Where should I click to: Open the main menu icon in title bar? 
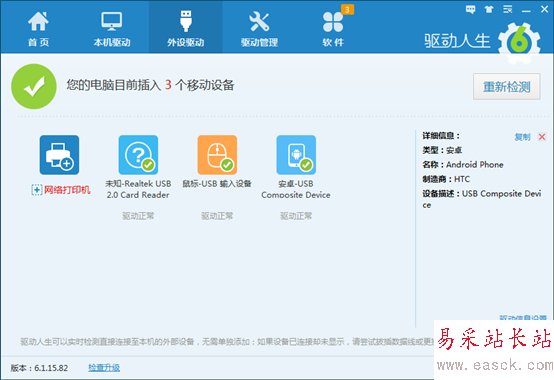[508, 10]
